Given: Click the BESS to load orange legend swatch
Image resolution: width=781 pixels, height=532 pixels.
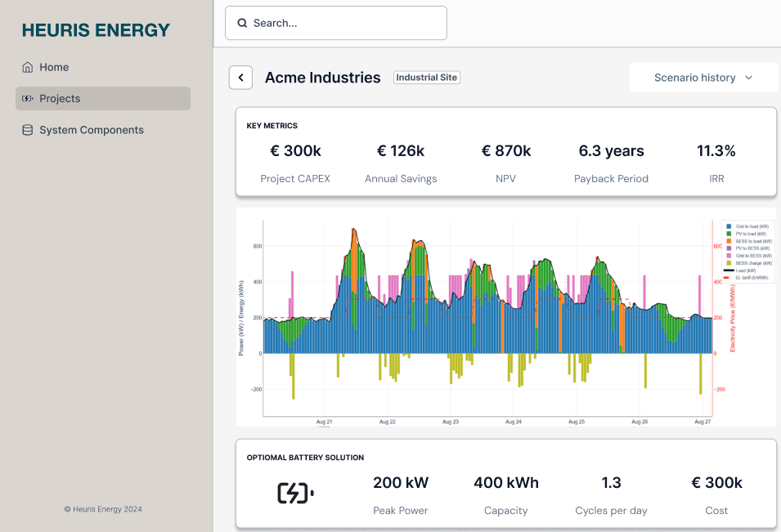Looking at the screenshot, I should (x=729, y=241).
